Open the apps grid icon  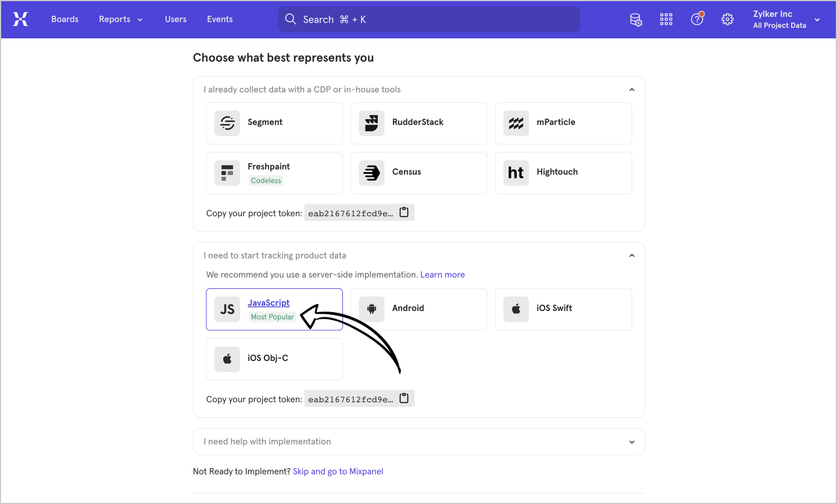click(666, 20)
